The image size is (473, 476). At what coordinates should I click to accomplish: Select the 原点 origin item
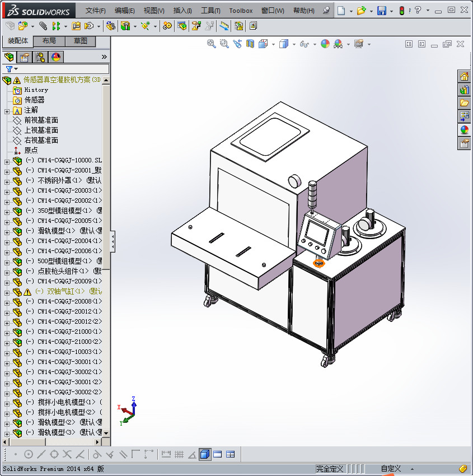click(31, 150)
